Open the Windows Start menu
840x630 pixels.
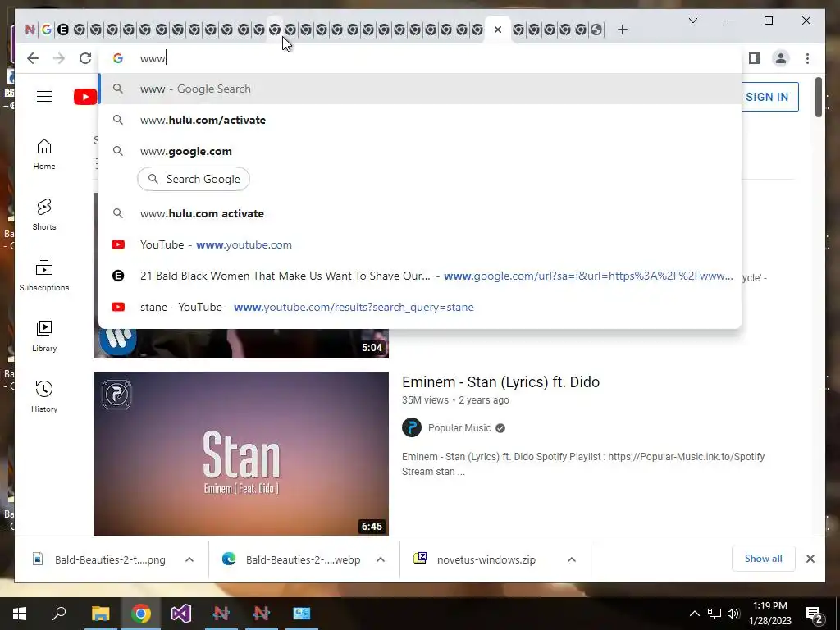[20, 614]
